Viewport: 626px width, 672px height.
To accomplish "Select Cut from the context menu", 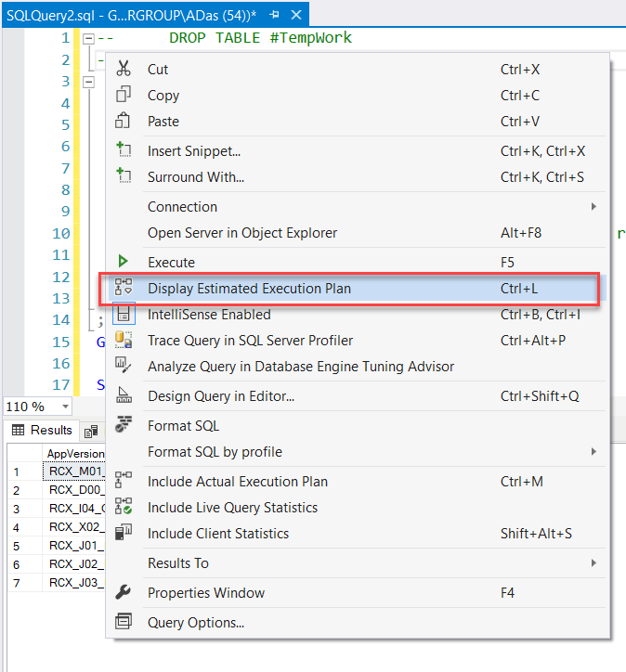I will pyautogui.click(x=357, y=70).
